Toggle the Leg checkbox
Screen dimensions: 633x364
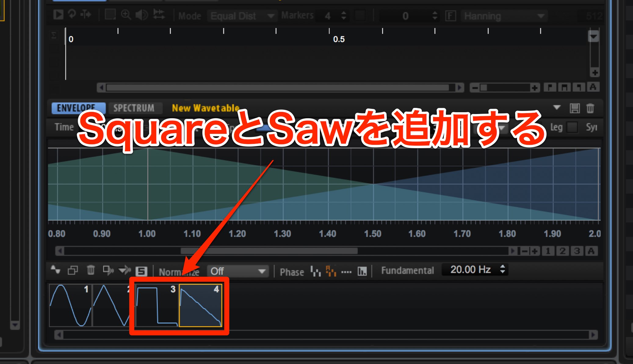(572, 127)
